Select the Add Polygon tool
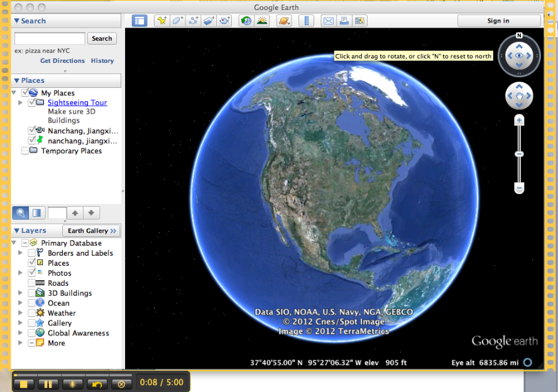The width and height of the screenshot is (558, 392). pyautogui.click(x=178, y=21)
